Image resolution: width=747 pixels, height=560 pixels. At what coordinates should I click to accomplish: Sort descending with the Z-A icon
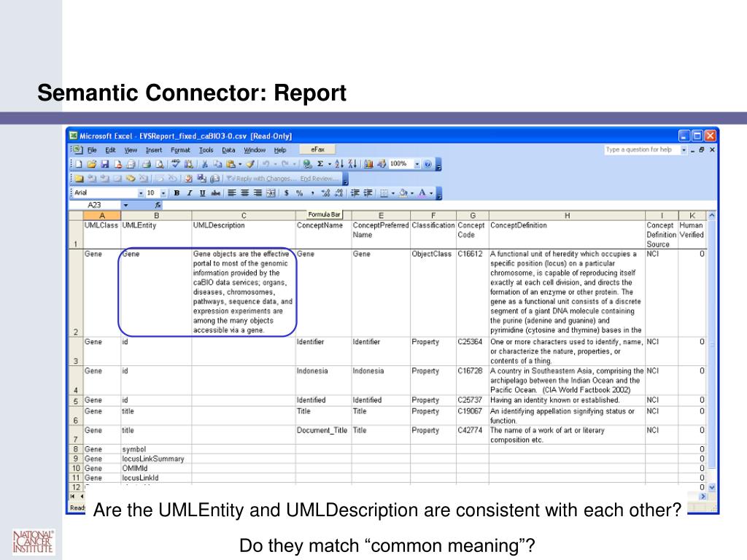point(352,164)
